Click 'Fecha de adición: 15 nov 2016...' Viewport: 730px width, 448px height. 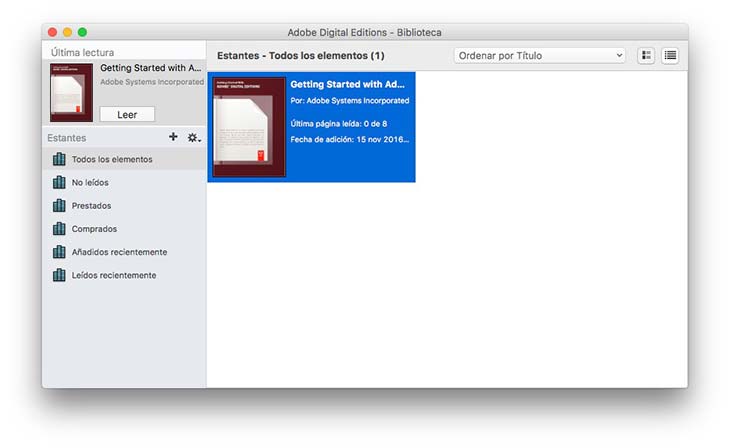[350, 139]
